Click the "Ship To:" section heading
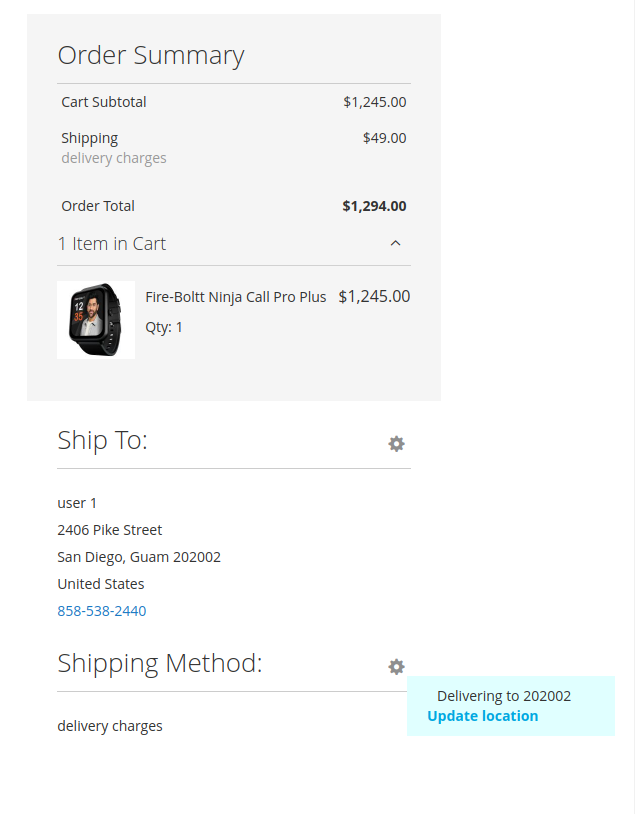The height and width of the screenshot is (814, 635). [x=103, y=440]
